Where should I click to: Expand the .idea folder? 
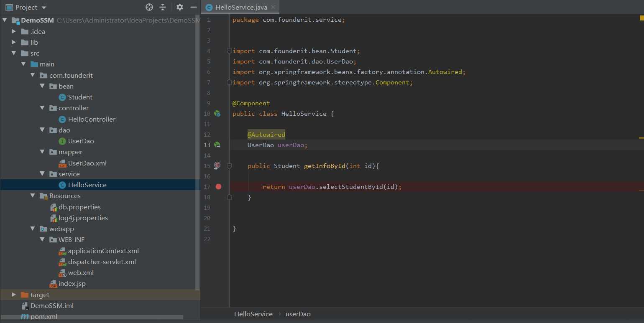click(14, 31)
